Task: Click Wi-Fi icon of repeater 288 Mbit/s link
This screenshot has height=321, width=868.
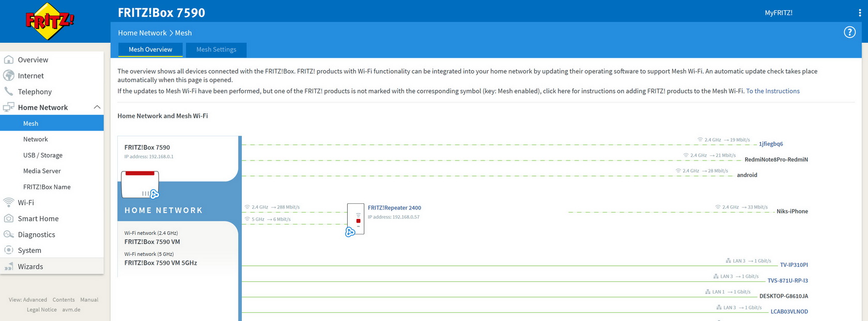Action: (x=247, y=207)
